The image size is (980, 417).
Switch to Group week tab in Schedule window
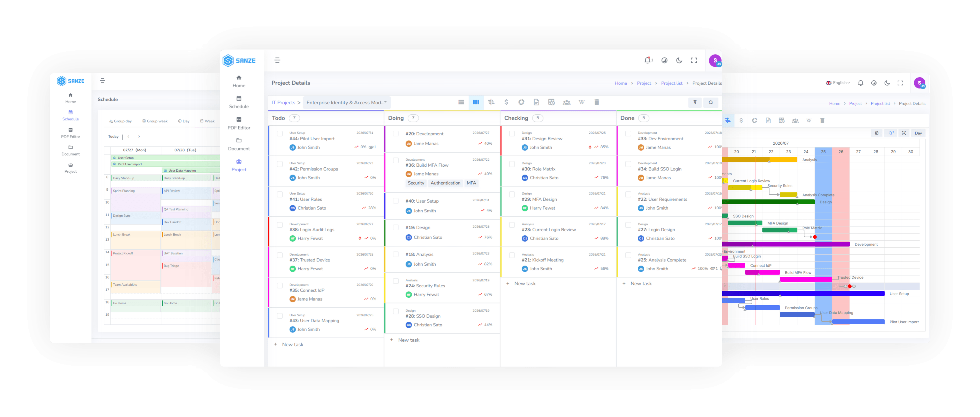(x=155, y=121)
